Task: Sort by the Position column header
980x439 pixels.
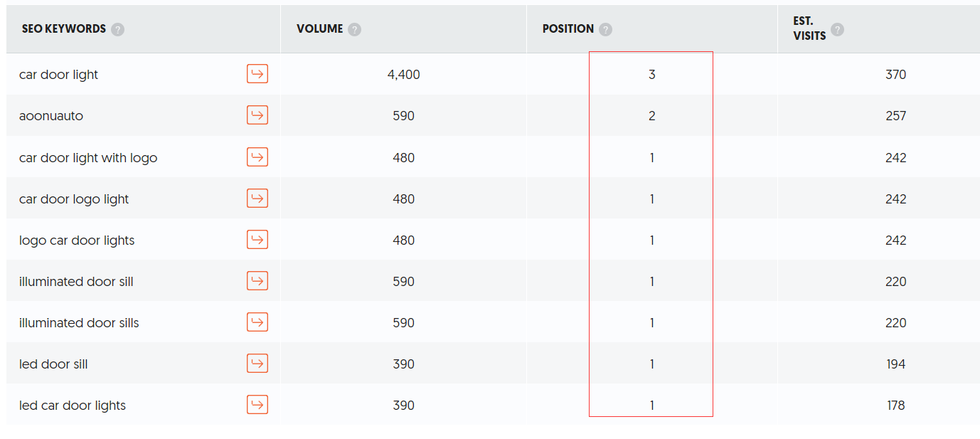Action: click(568, 29)
